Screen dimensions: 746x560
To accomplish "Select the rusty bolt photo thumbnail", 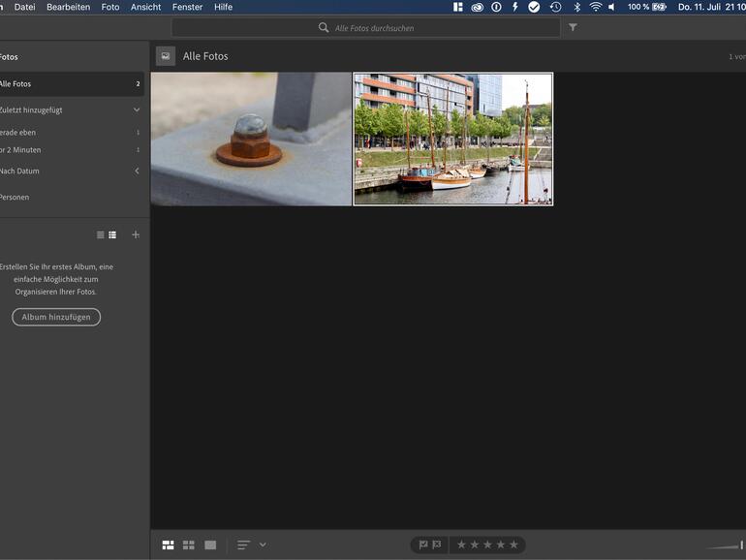I will pyautogui.click(x=251, y=139).
